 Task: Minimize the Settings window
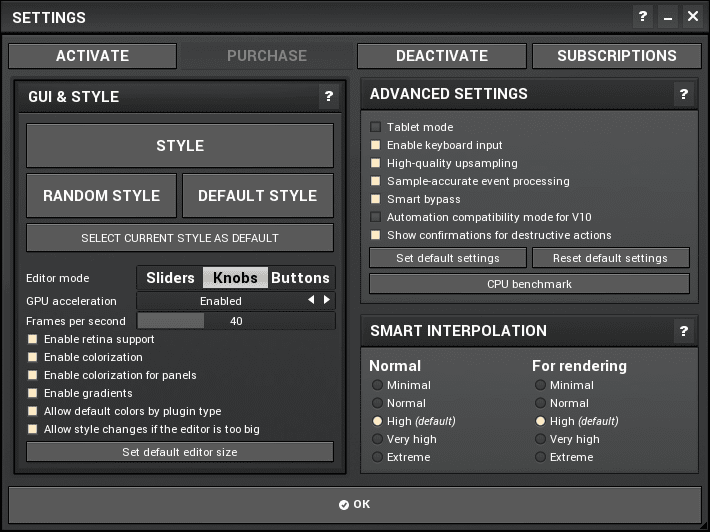coord(668,17)
